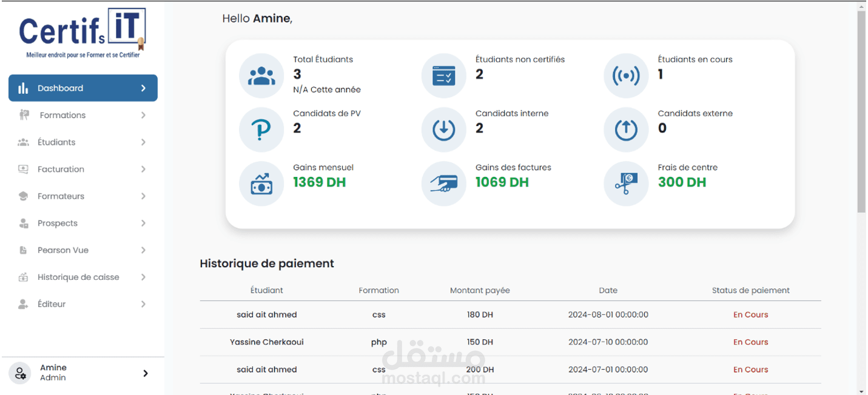
Task: Click the Prospects sidebar icon
Action: 23,223
